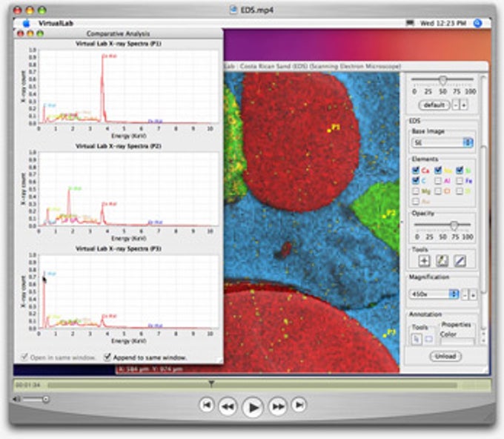Click the P2 X-ray spectra chart
This screenshot has width=504, height=439.
128,189
